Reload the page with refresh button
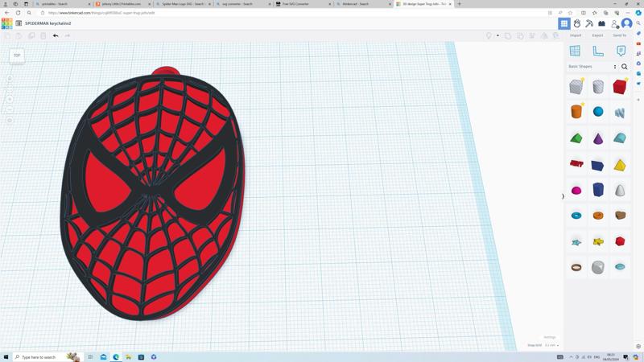The image size is (644, 362). pos(18,13)
